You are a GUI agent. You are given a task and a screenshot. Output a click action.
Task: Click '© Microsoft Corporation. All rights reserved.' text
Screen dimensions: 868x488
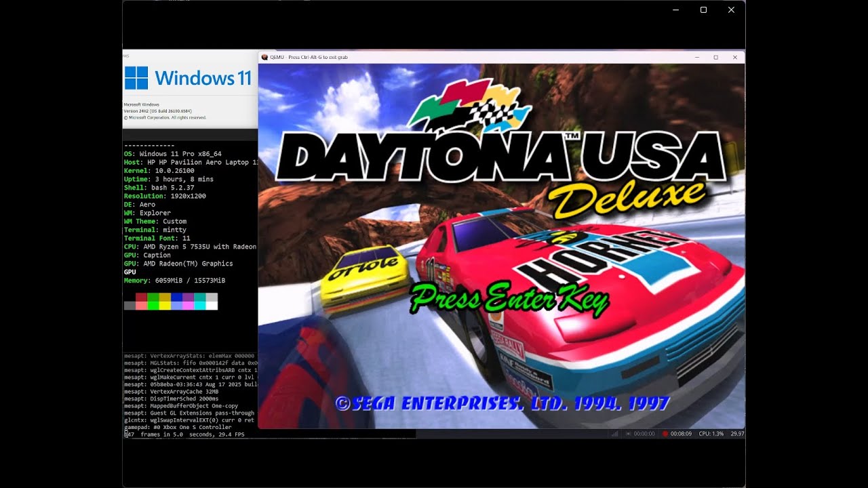165,118
